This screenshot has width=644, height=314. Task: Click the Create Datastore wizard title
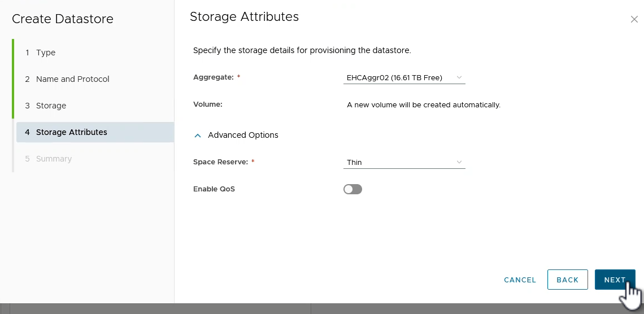click(x=63, y=19)
